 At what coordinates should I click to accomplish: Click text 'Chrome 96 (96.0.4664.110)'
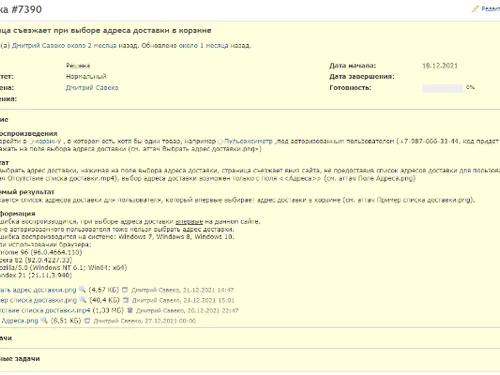(x=41, y=252)
